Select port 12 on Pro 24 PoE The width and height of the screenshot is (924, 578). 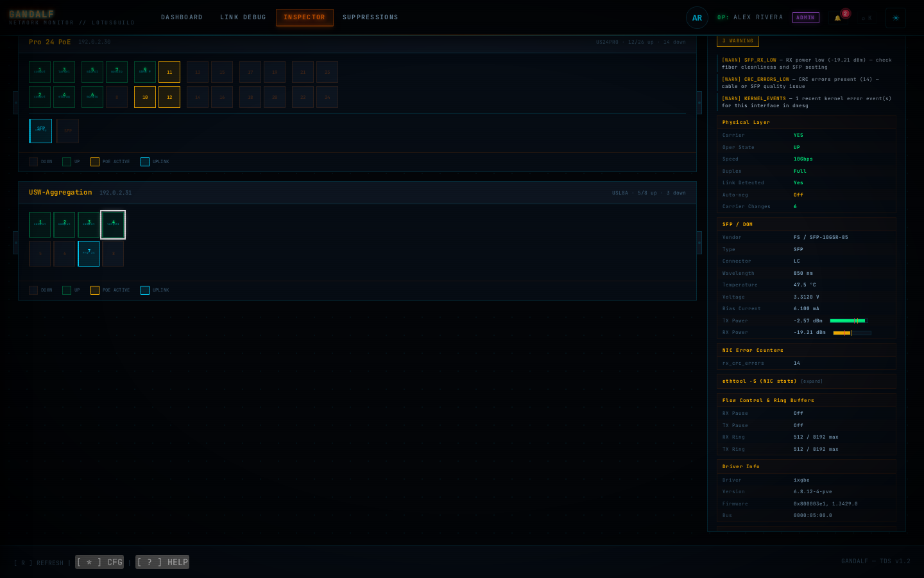(169, 97)
